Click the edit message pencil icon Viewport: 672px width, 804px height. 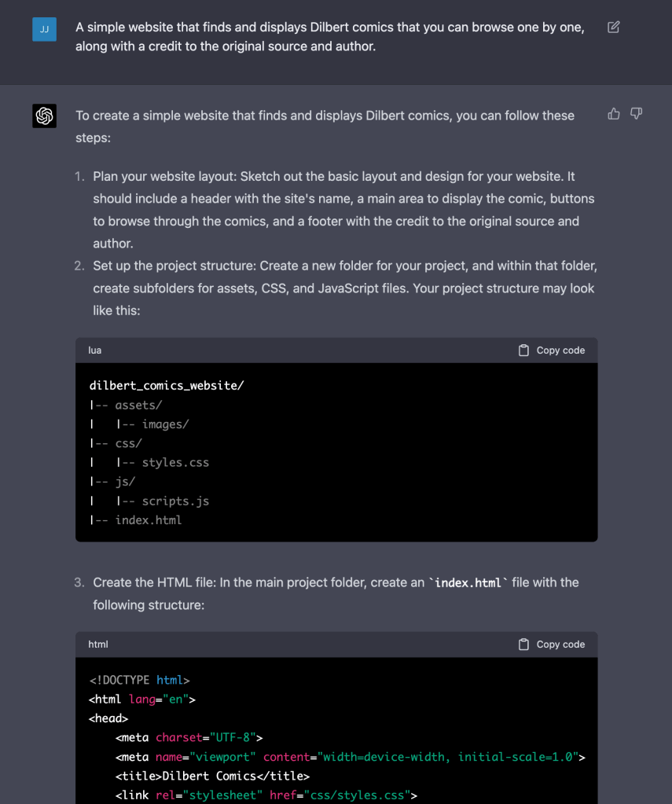click(x=614, y=28)
